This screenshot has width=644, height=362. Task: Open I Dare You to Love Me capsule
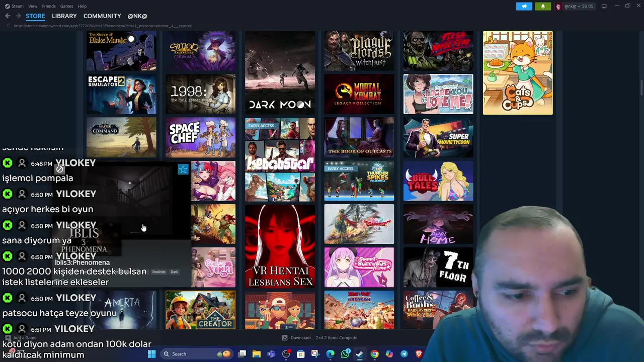pos(438,94)
